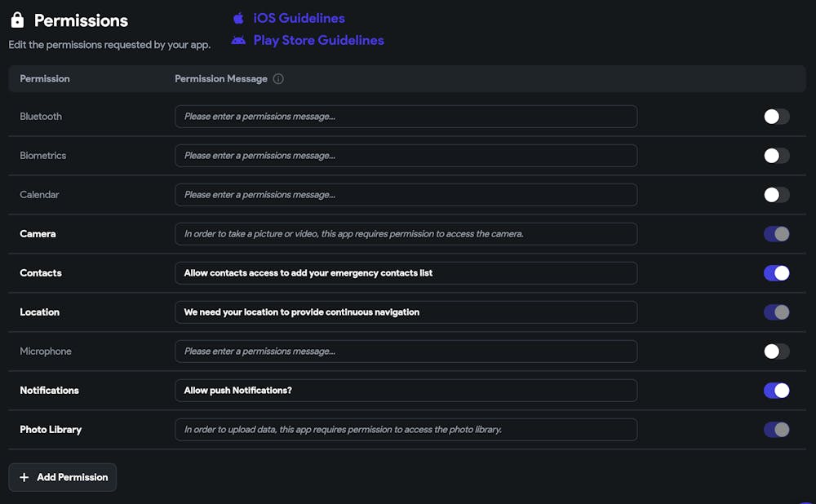The image size is (816, 504).
Task: Click the Apple icon next to iOS Guidelines
Action: coord(238,18)
